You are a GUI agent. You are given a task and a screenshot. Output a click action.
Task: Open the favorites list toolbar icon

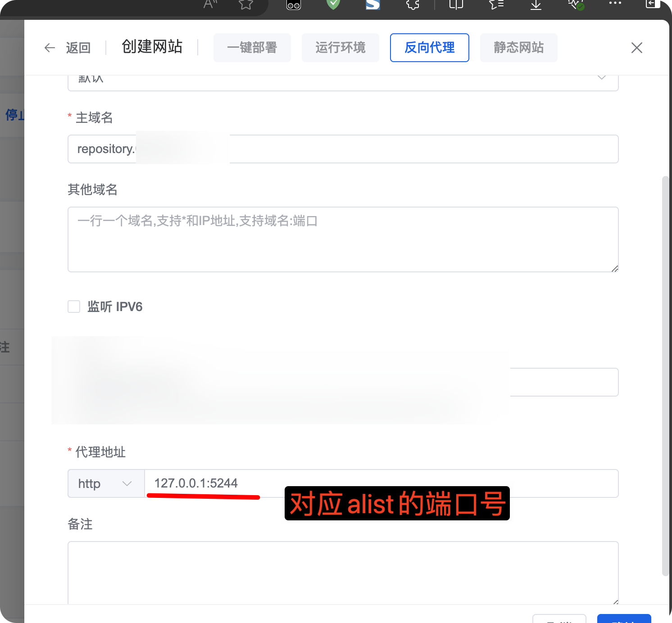pos(496,5)
